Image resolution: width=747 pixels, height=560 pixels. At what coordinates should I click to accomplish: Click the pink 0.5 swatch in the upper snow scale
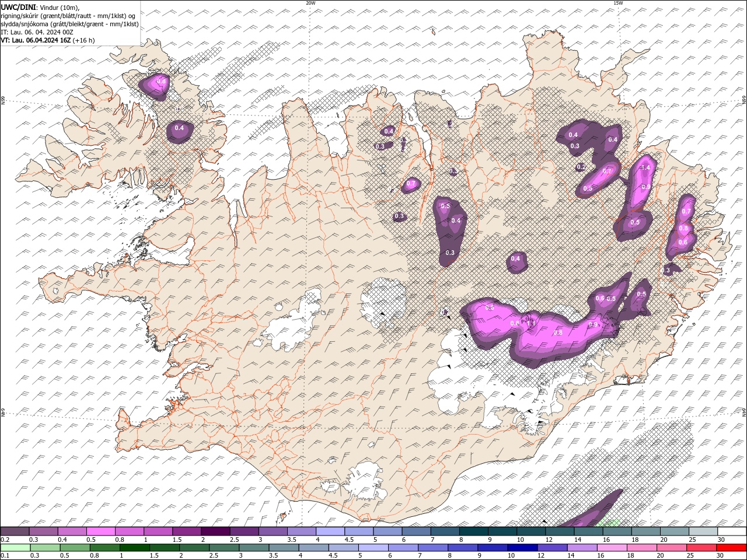(x=101, y=531)
